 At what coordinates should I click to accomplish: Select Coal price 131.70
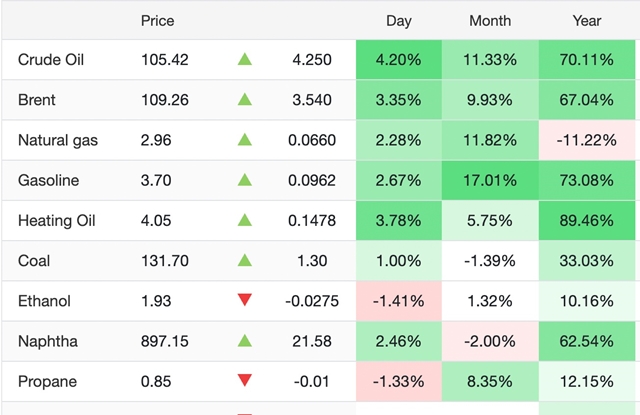click(x=164, y=261)
